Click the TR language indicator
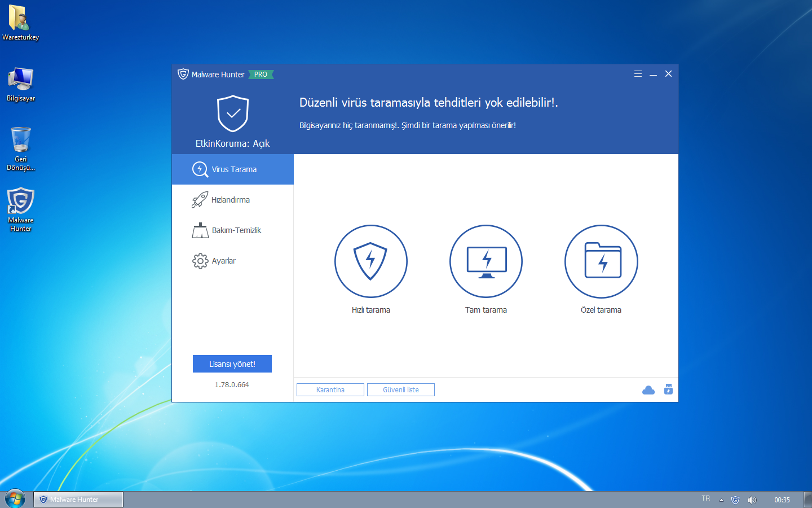Screen dimensions: 812x508 [706, 498]
